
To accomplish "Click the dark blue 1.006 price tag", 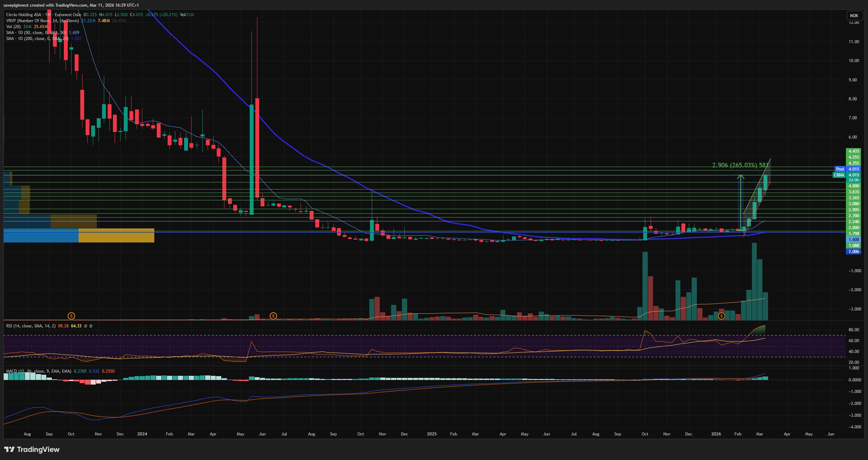I will tap(854, 252).
